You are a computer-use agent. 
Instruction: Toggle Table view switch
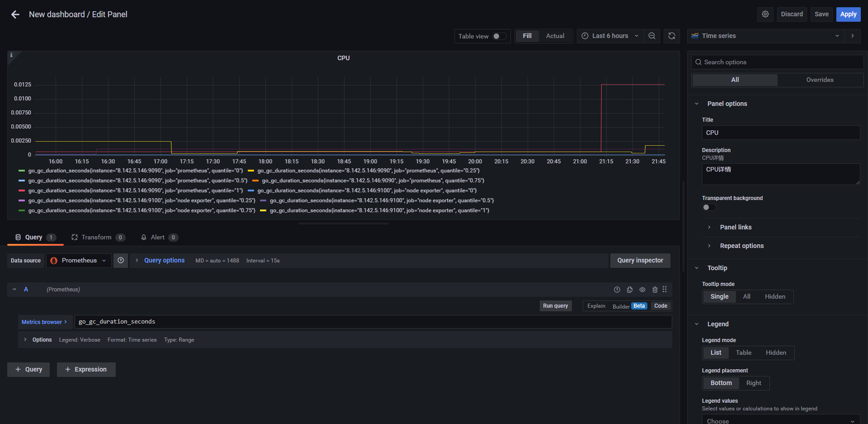[x=499, y=36]
